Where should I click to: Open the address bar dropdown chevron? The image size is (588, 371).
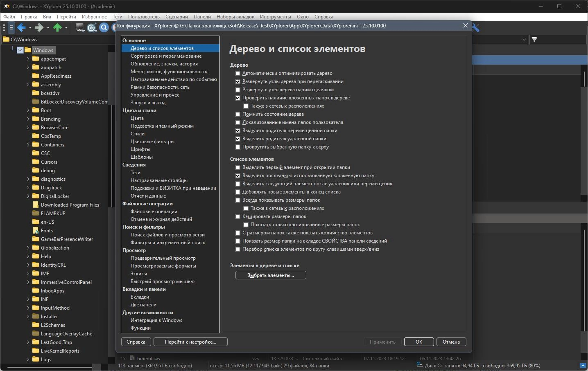(524, 40)
